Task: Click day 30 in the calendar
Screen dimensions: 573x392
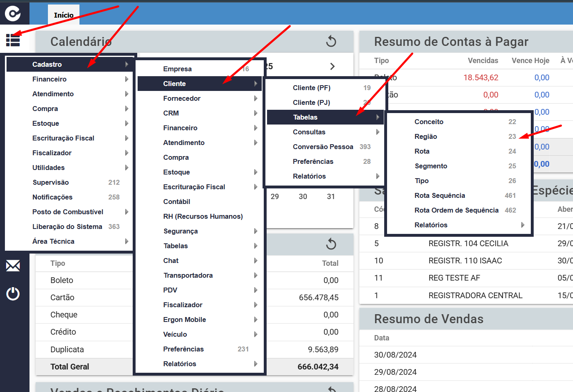Action: pos(303,197)
